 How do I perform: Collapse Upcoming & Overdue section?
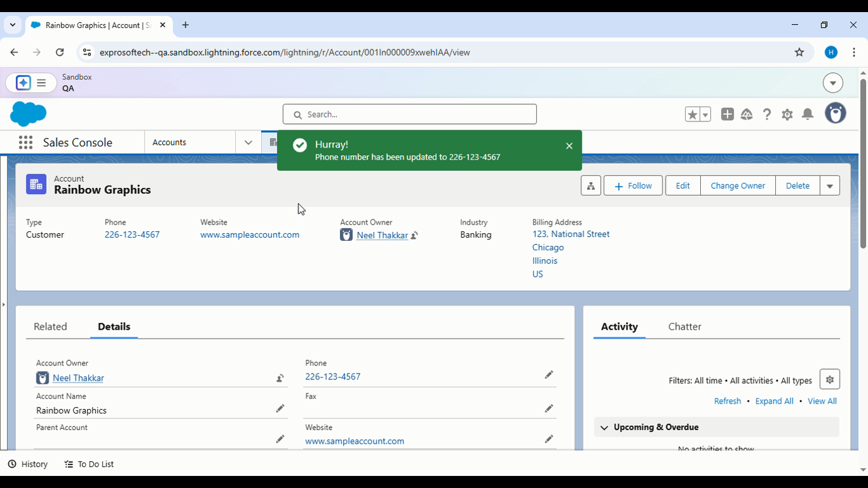pyautogui.click(x=604, y=428)
